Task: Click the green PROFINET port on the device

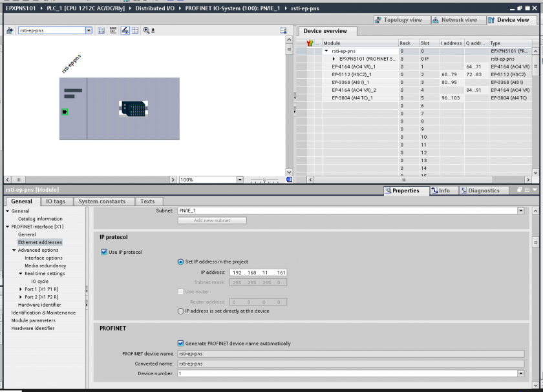Action: [65, 112]
